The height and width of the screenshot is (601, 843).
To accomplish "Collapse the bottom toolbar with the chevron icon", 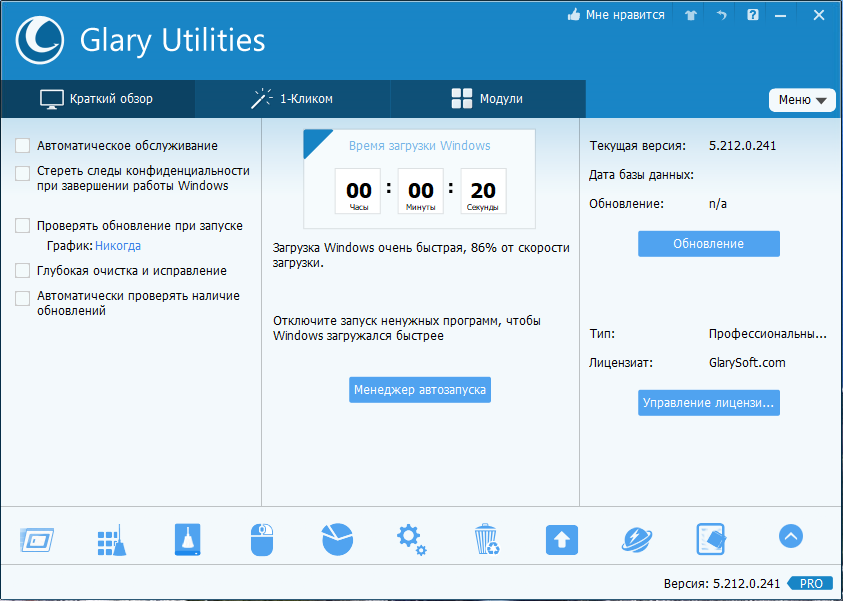I will (790, 536).
